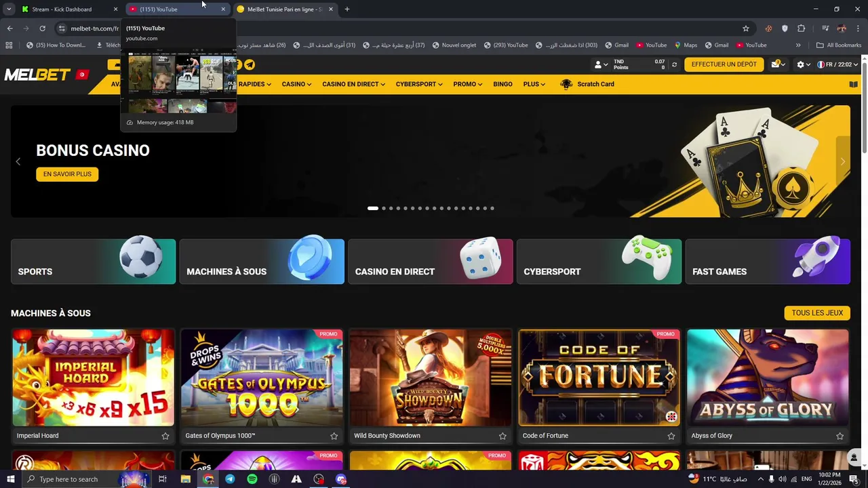This screenshot has width=868, height=488.
Task: Open Spotify from the taskbar
Action: (252, 479)
